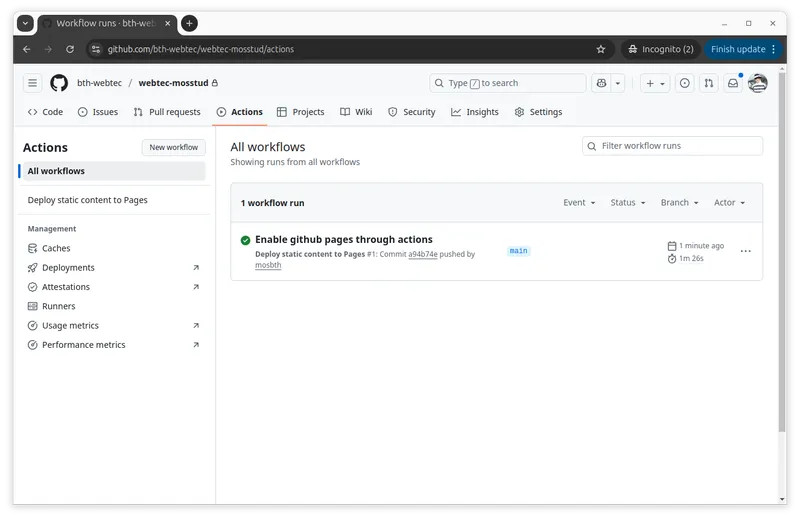This screenshot has width=800, height=519.
Task: Expand the Event filter dropdown
Action: coord(579,203)
